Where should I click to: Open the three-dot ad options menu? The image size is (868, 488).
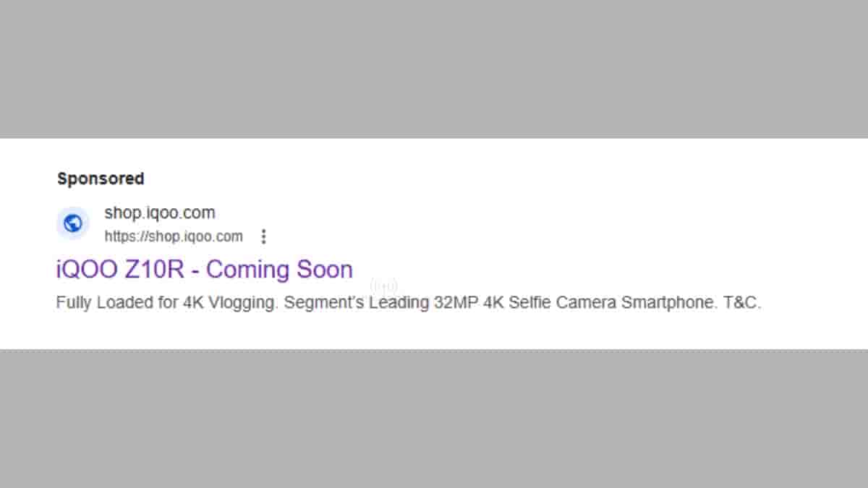click(x=264, y=236)
